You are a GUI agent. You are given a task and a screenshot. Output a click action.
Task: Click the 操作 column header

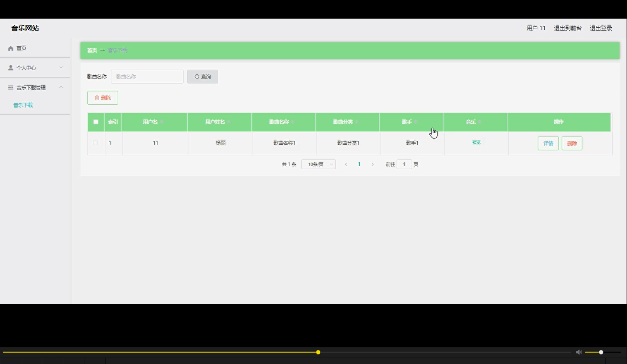click(559, 122)
